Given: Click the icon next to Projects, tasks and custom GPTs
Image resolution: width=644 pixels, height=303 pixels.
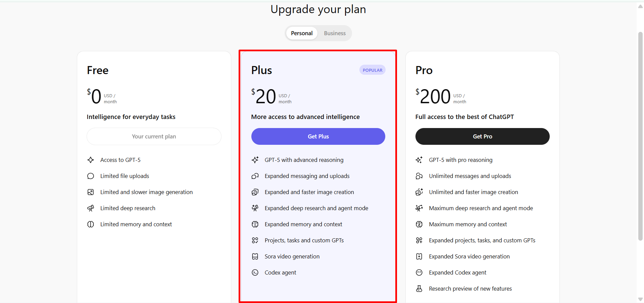Looking at the screenshot, I should [x=255, y=240].
